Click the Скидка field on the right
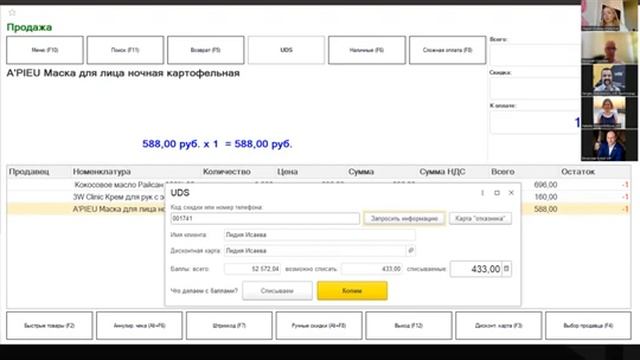 point(535,88)
